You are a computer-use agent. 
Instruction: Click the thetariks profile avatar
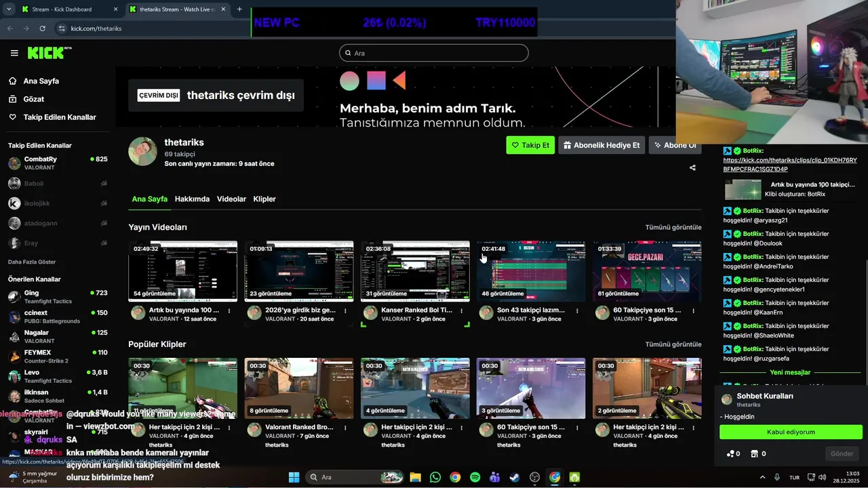click(x=142, y=151)
